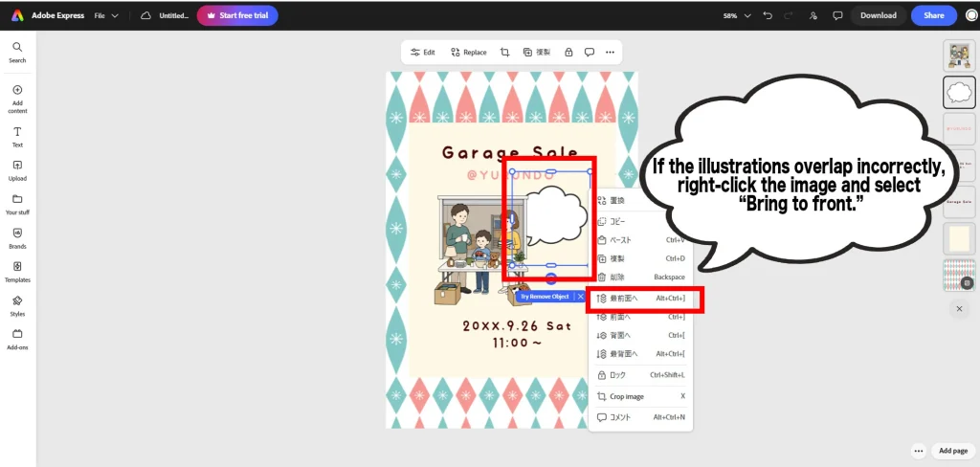
Task: Choose 削除 Backspace in the context menu
Action: click(640, 277)
